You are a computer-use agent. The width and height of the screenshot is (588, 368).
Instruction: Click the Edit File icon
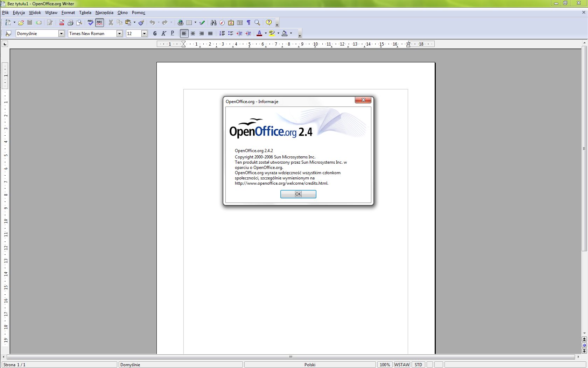[x=50, y=22]
